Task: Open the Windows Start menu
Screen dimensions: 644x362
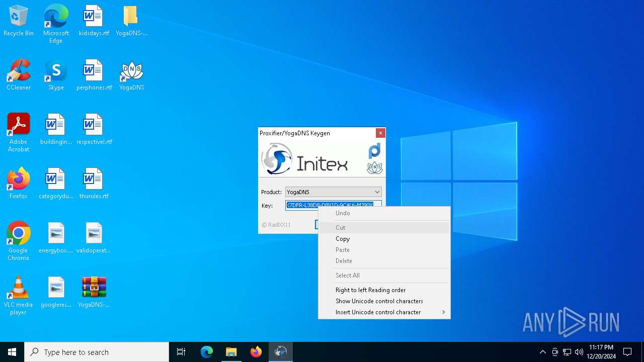Action: click(12, 352)
